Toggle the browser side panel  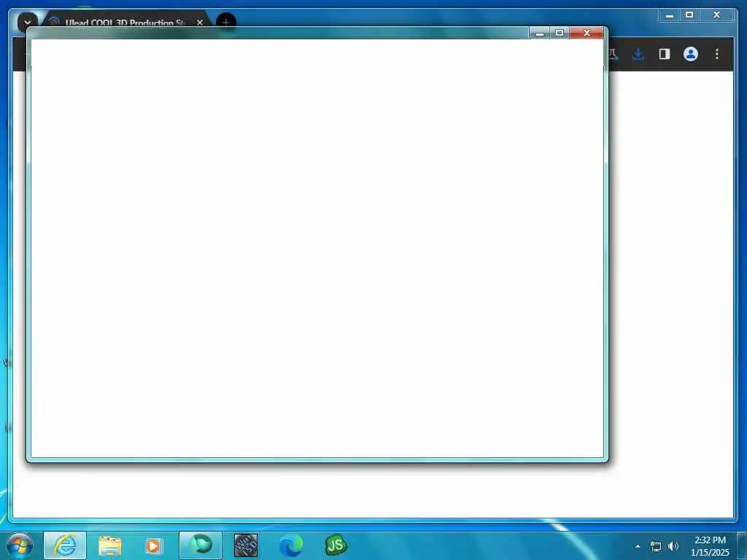point(665,54)
